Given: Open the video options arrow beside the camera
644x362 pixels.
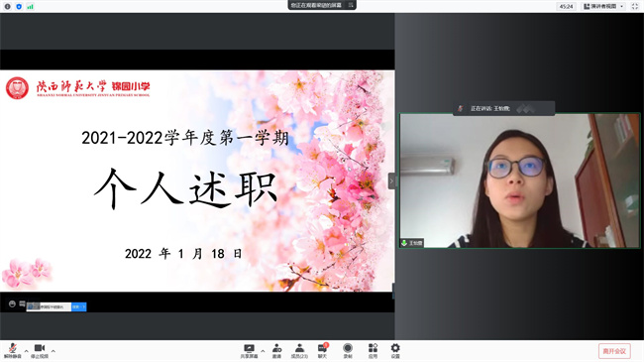Looking at the screenshot, I should tap(53, 351).
